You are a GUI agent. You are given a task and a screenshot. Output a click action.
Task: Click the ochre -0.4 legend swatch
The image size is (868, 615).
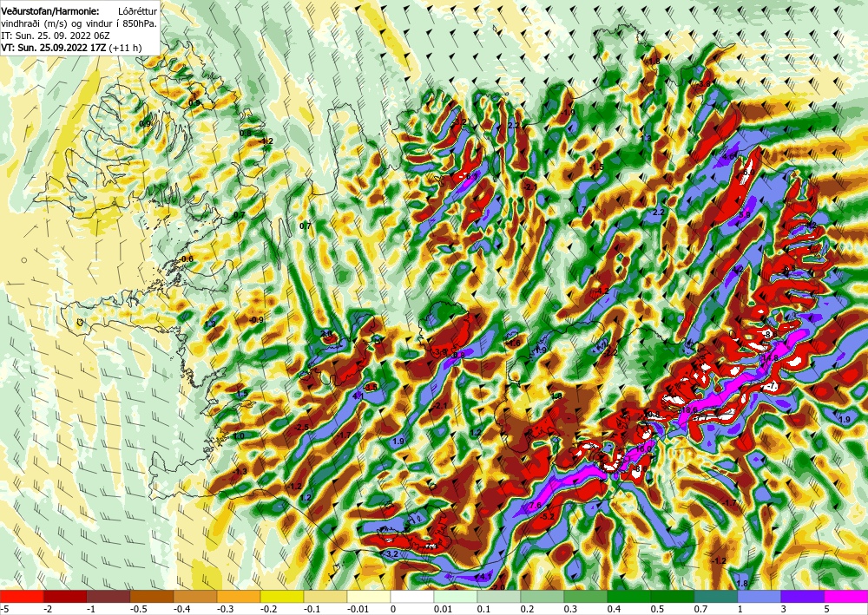coord(195,597)
